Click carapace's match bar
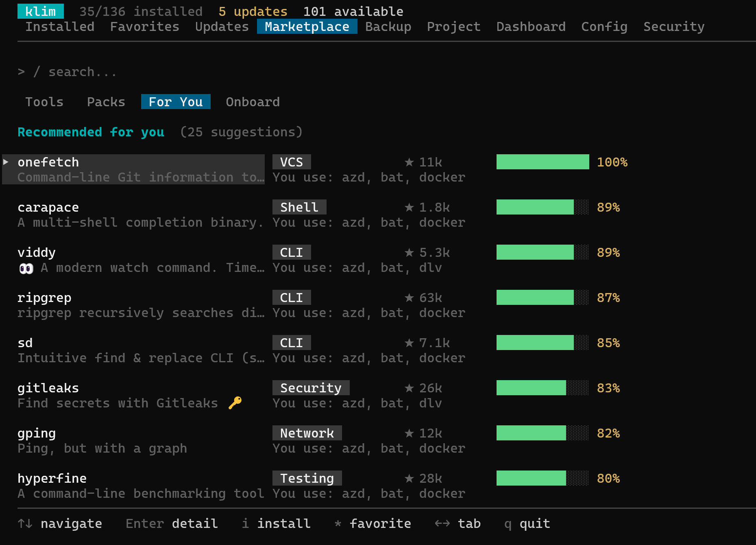This screenshot has height=545, width=756. coord(543,207)
